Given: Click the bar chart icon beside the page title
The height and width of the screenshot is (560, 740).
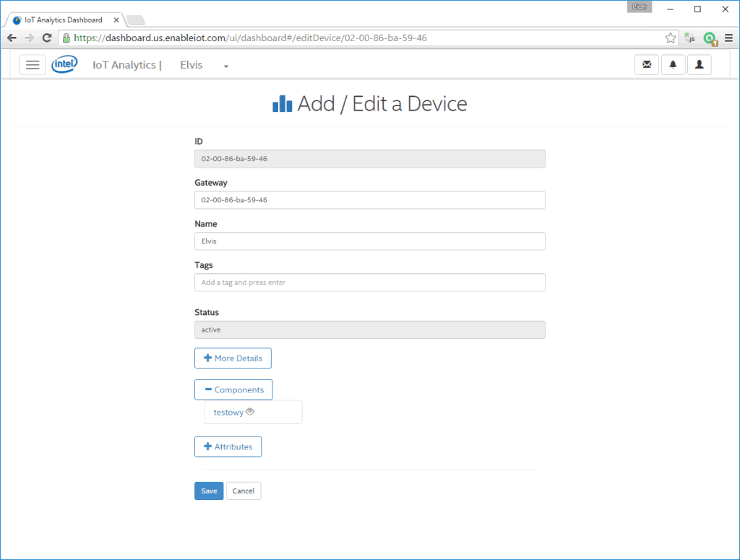Looking at the screenshot, I should point(282,103).
